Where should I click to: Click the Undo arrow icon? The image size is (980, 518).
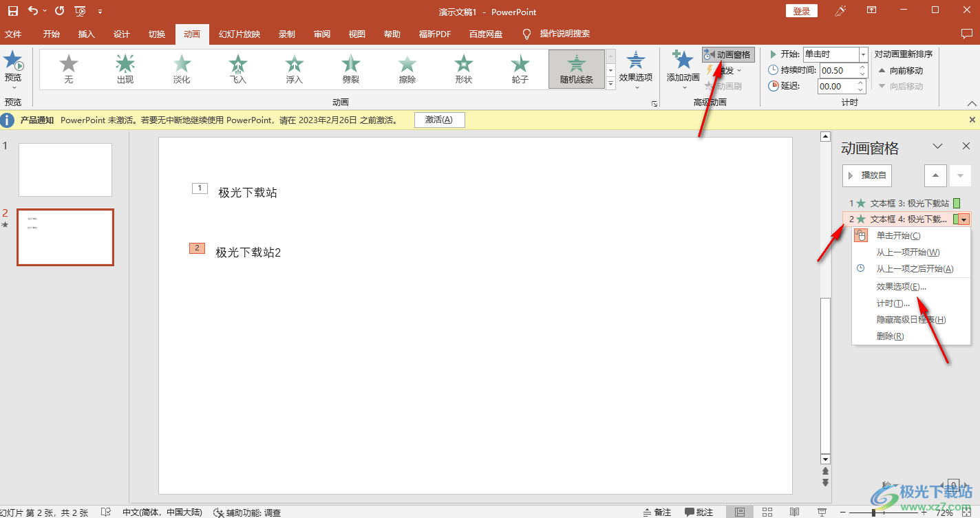coord(33,11)
